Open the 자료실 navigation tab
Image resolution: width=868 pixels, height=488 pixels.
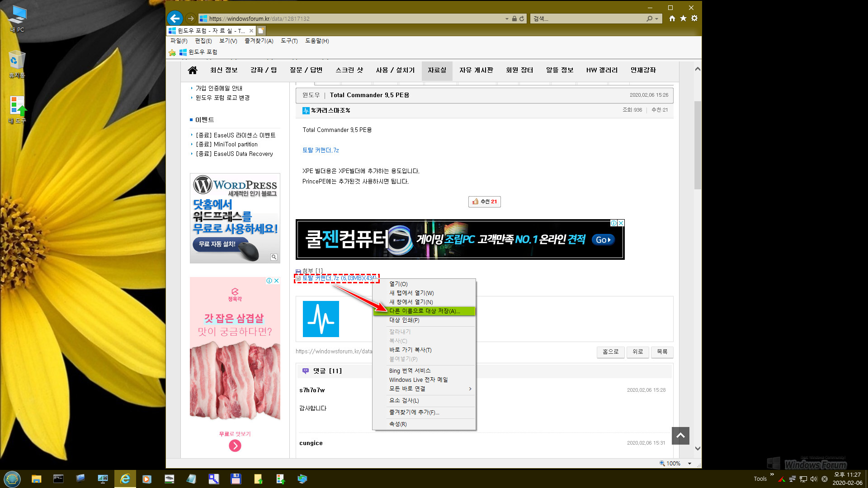[x=437, y=70]
